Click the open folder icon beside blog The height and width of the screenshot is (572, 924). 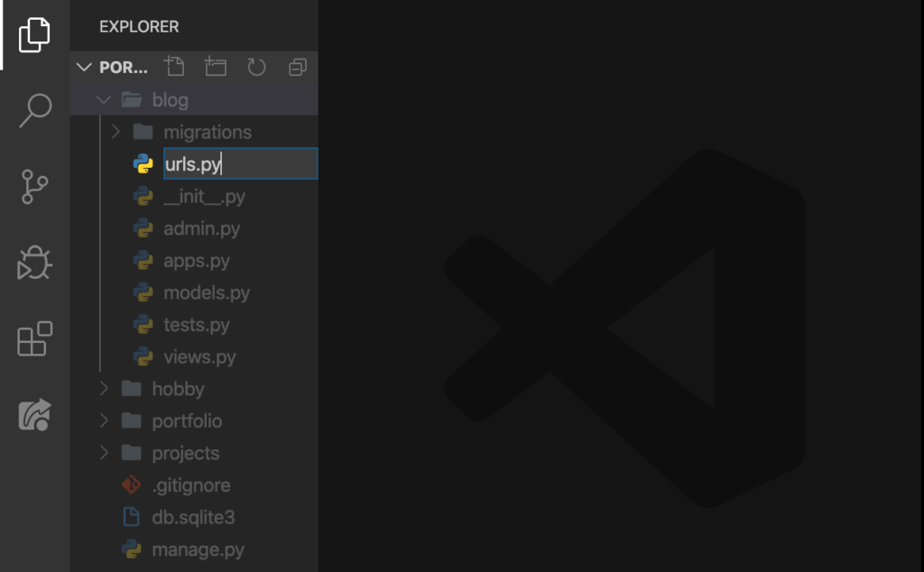132,99
